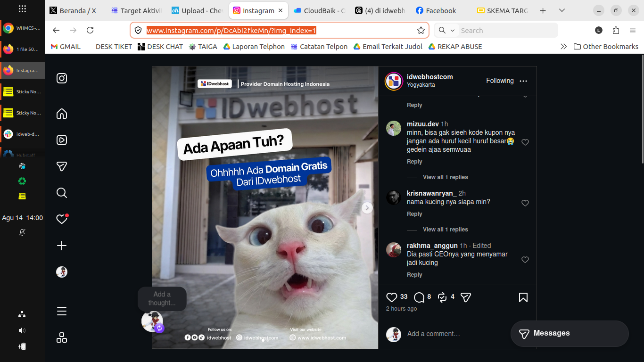Switch to the SKEMA TARG tab

(x=503, y=10)
